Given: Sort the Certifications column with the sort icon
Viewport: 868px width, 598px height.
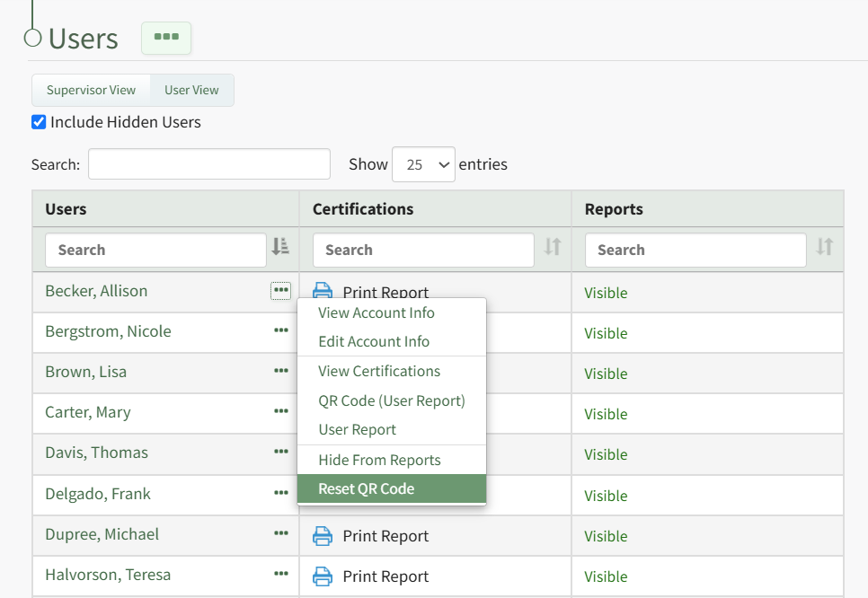Looking at the screenshot, I should 553,246.
